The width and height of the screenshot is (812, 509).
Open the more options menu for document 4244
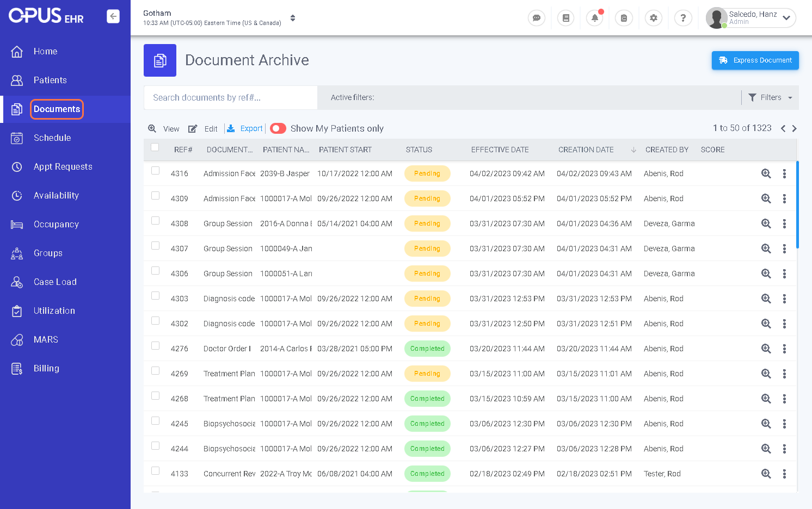click(784, 449)
